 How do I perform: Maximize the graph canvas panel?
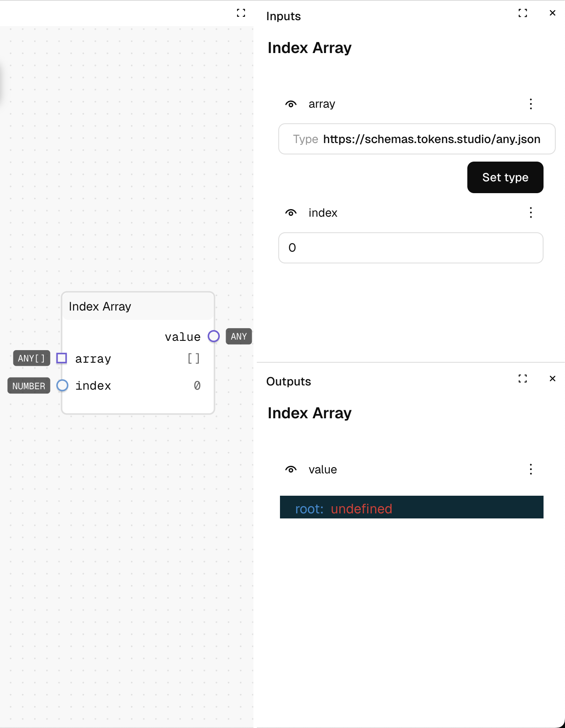[x=241, y=13]
